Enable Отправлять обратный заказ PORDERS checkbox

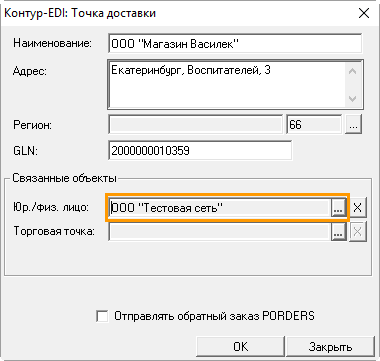pyautogui.click(x=102, y=316)
